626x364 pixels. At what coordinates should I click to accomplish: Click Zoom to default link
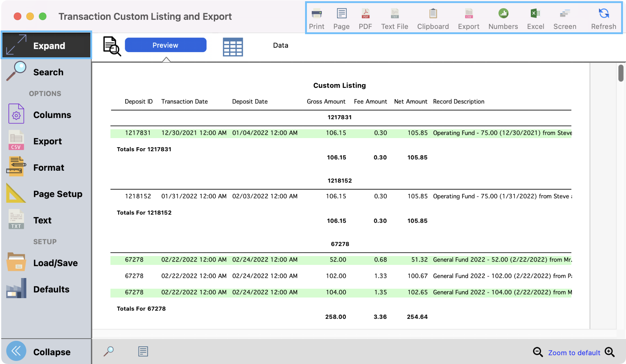coord(574,353)
